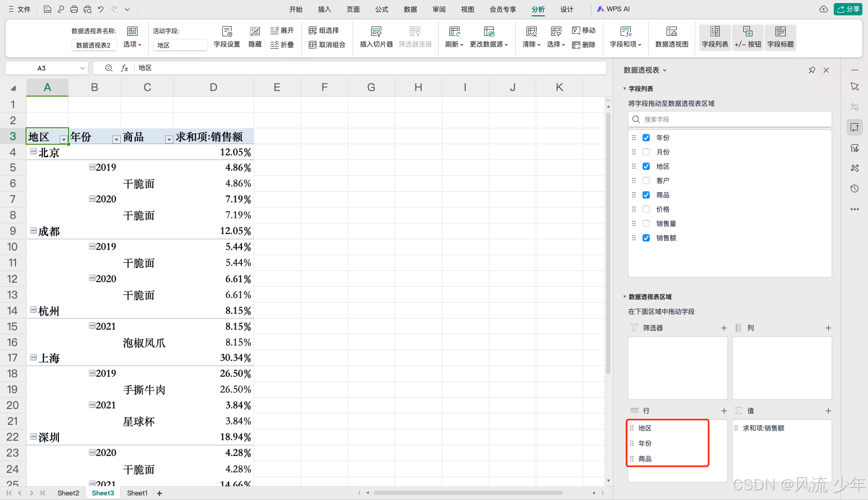Viewport: 868px width, 500px height.
Task: Click the 字段设置 (Field Settings) icon
Action: tap(227, 37)
